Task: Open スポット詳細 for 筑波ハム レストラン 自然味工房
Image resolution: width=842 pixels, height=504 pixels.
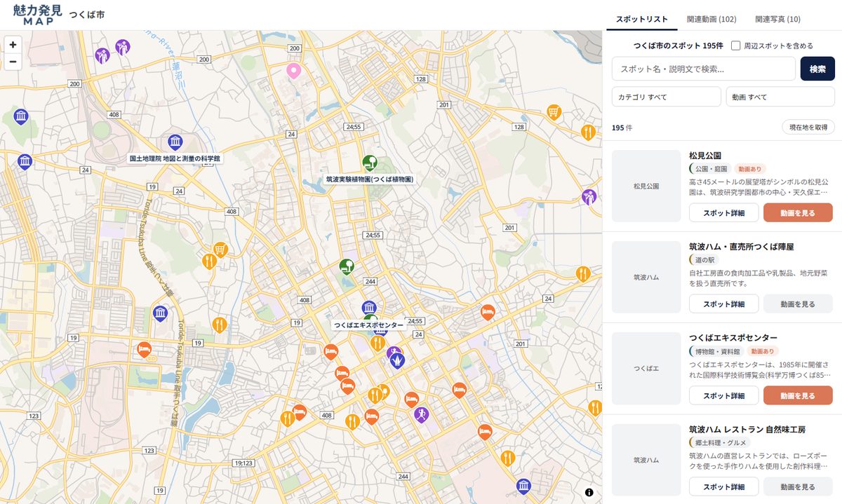Action: click(x=723, y=486)
